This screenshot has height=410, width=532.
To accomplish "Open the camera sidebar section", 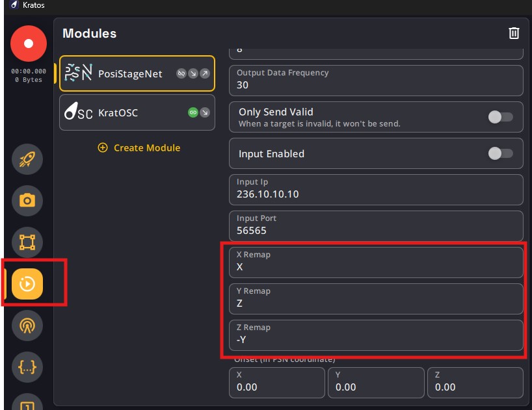I will (x=27, y=201).
